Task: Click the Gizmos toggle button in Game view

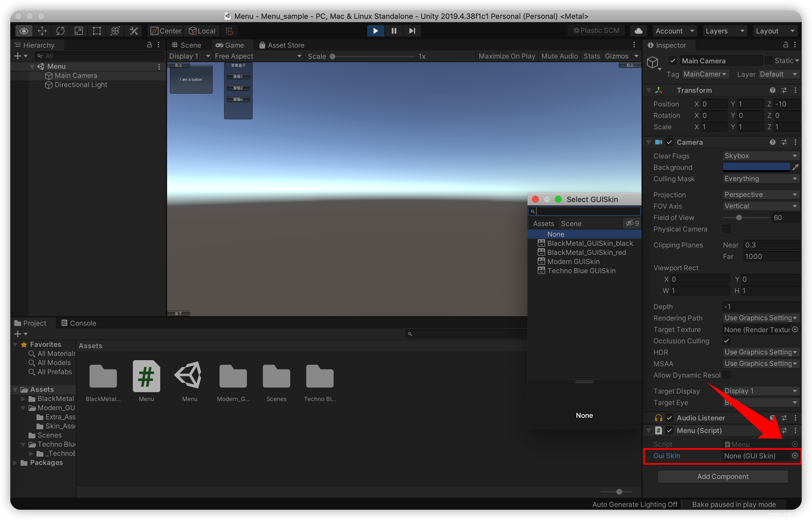Action: [617, 55]
